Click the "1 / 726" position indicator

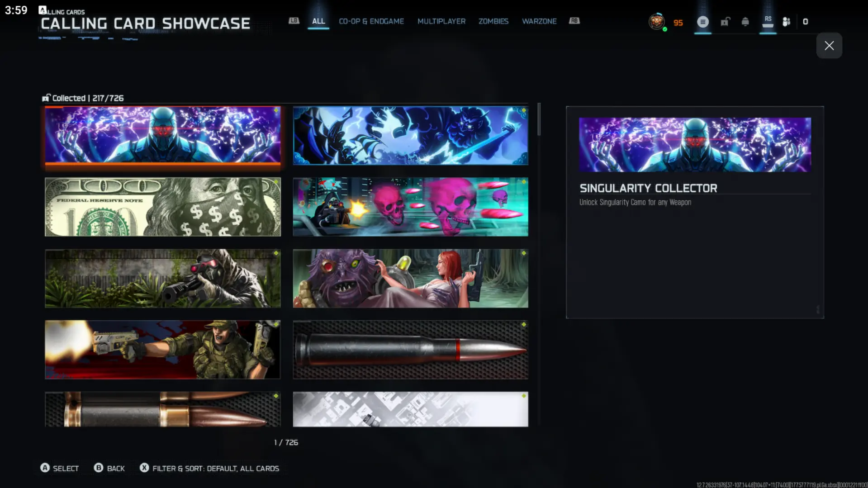(286, 442)
